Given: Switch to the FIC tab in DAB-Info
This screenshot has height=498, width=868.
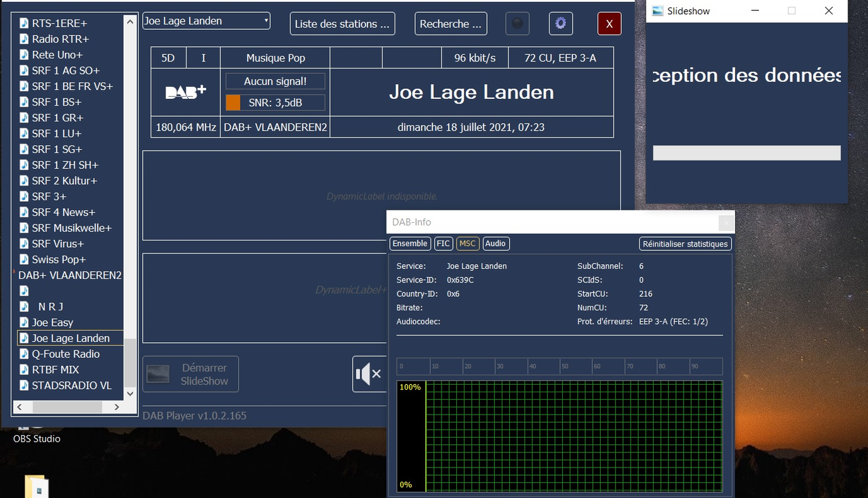Looking at the screenshot, I should tap(443, 243).
